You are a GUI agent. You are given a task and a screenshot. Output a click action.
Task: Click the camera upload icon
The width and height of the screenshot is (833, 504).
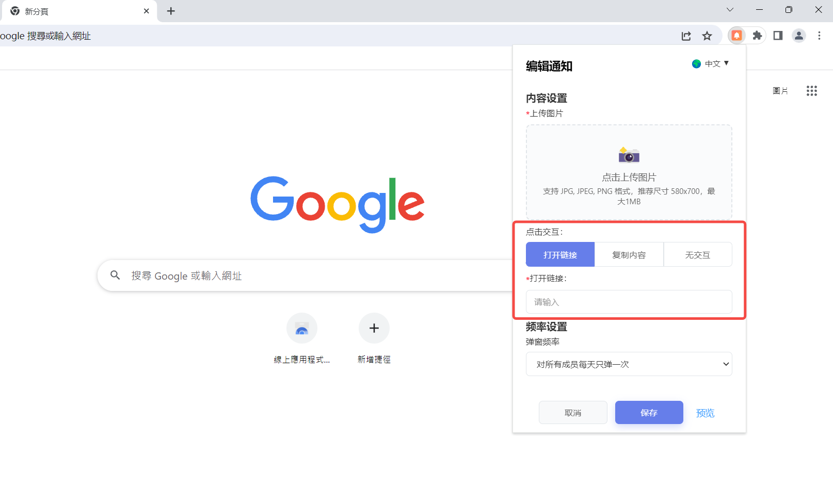click(x=629, y=155)
